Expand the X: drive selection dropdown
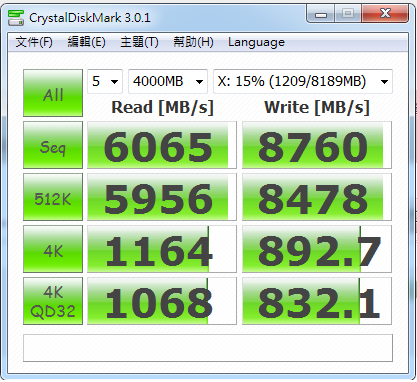The width and height of the screenshot is (417, 382). pos(303,81)
